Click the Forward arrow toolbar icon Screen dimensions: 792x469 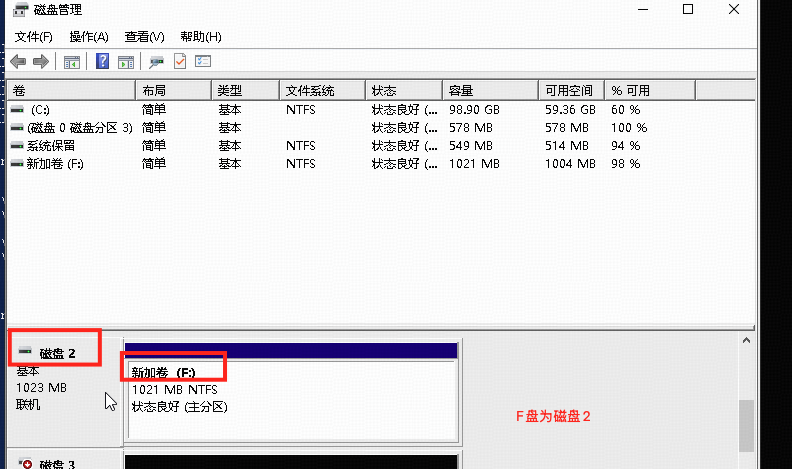41,62
